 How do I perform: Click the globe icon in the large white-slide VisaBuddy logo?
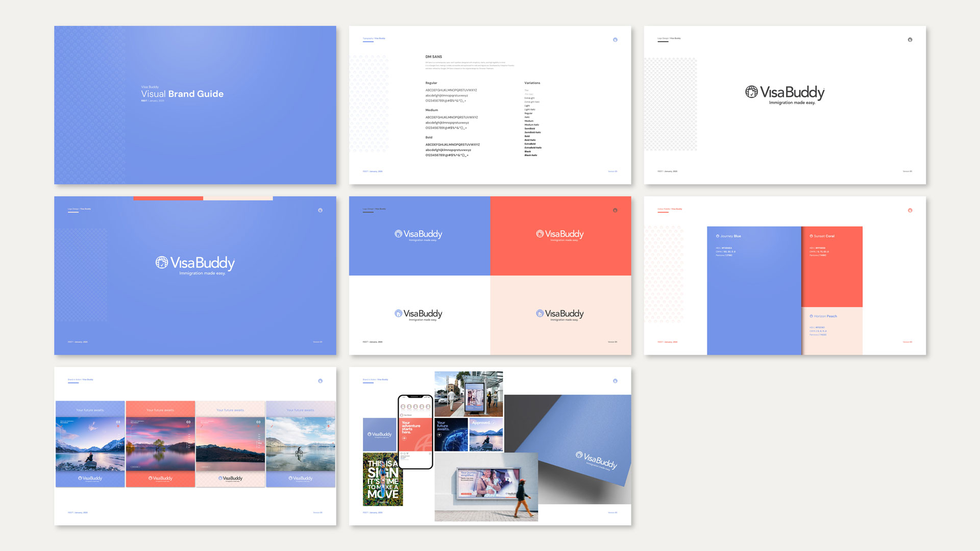pos(751,92)
